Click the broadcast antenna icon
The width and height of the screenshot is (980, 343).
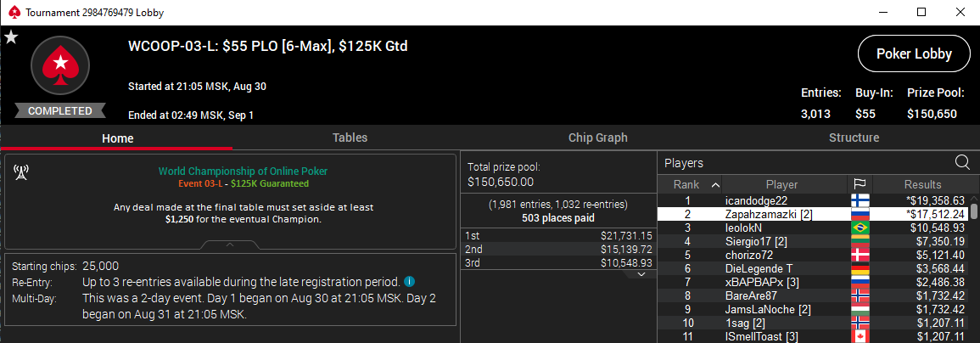pos(21,171)
